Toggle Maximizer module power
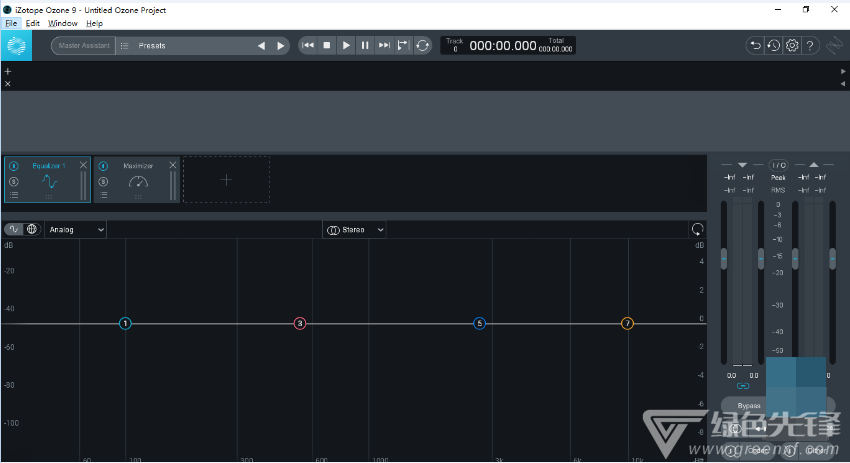 (103, 166)
